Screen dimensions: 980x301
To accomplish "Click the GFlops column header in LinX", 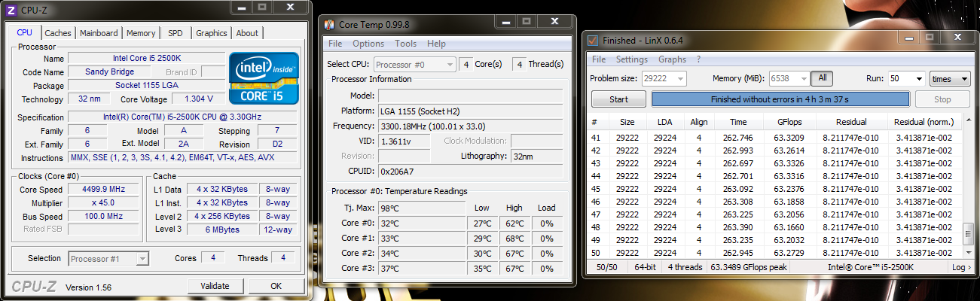I will tap(788, 122).
